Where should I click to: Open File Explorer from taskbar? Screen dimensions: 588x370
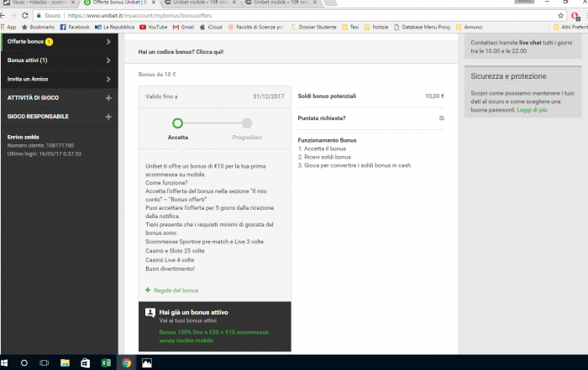(65, 363)
